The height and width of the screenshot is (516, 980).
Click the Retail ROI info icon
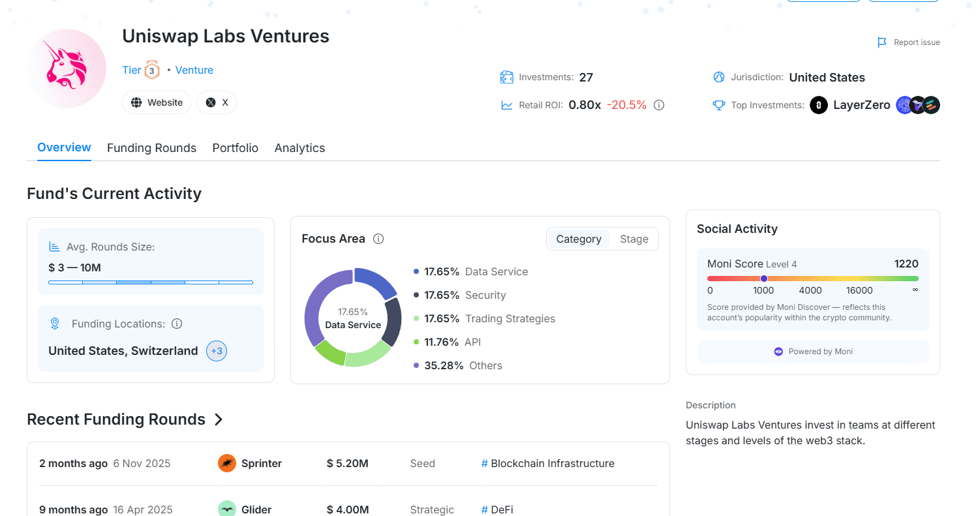pyautogui.click(x=659, y=105)
